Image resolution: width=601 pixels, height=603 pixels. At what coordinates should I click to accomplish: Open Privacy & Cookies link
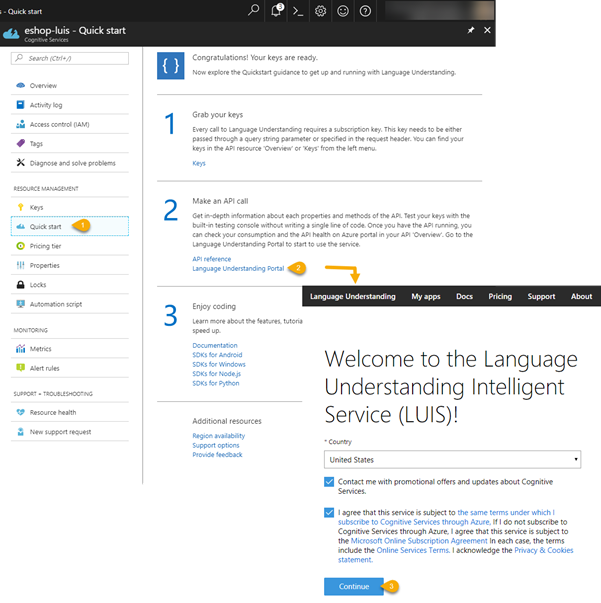coord(544,550)
